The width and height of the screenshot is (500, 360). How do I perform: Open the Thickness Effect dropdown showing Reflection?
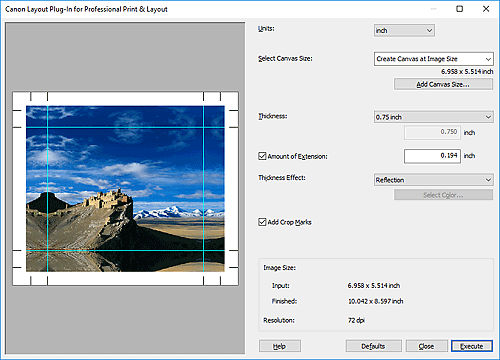433,180
